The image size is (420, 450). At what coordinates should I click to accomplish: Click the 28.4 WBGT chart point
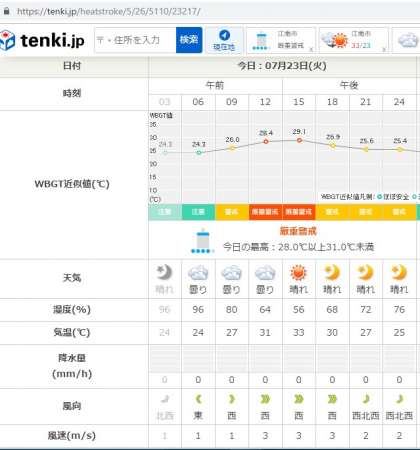(266, 141)
